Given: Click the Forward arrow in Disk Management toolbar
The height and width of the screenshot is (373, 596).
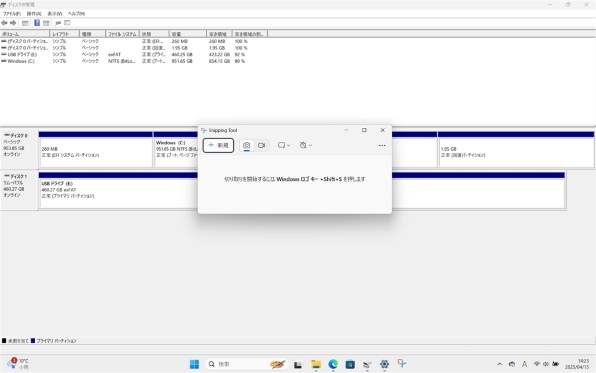Looking at the screenshot, I should pyautogui.click(x=13, y=23).
